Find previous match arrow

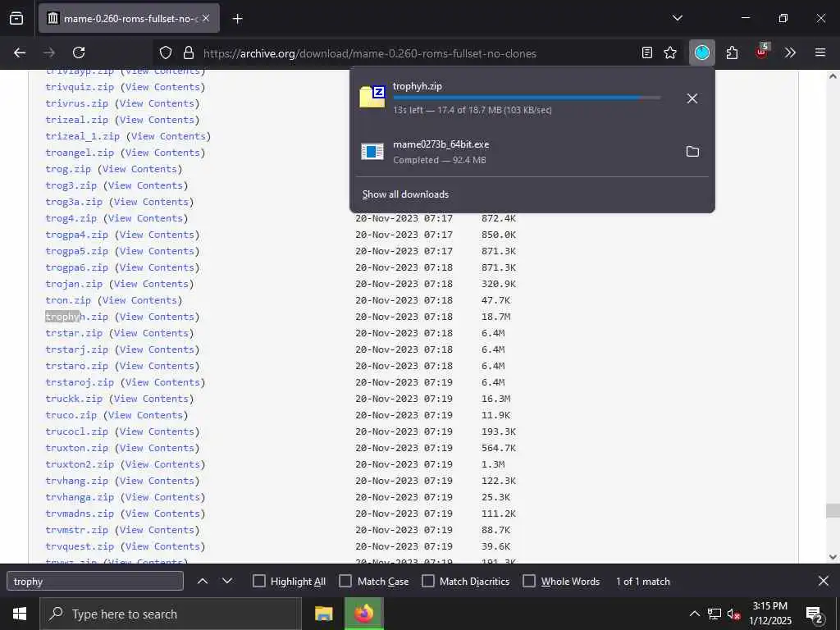(x=203, y=582)
